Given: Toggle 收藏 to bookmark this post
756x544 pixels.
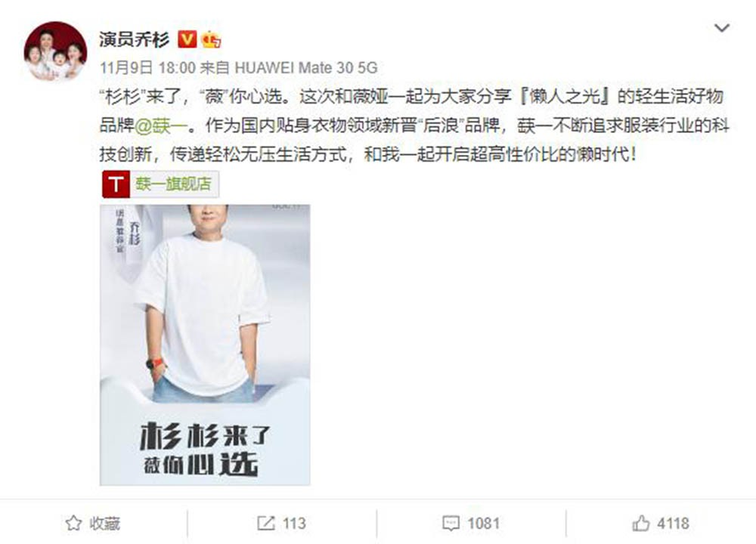Looking at the screenshot, I should [x=92, y=524].
